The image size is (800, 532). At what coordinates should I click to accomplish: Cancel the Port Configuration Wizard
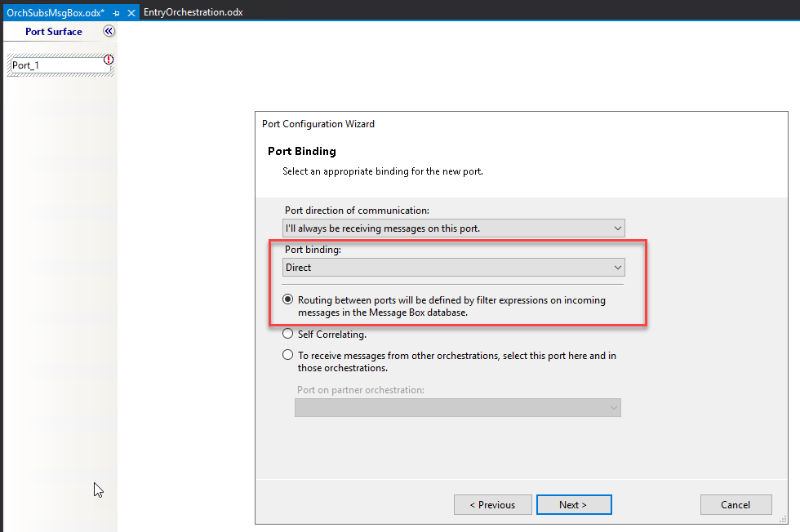(x=736, y=504)
